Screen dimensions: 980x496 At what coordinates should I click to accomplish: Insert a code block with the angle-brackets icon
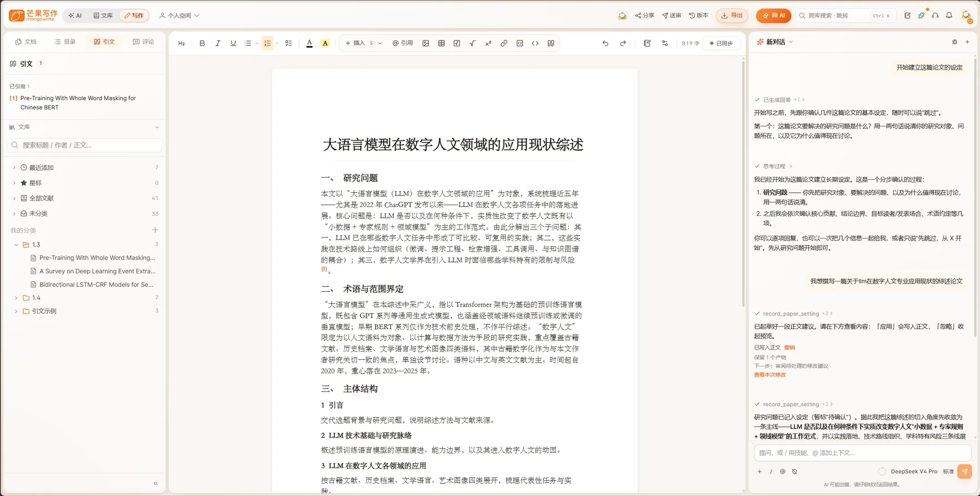[535, 43]
